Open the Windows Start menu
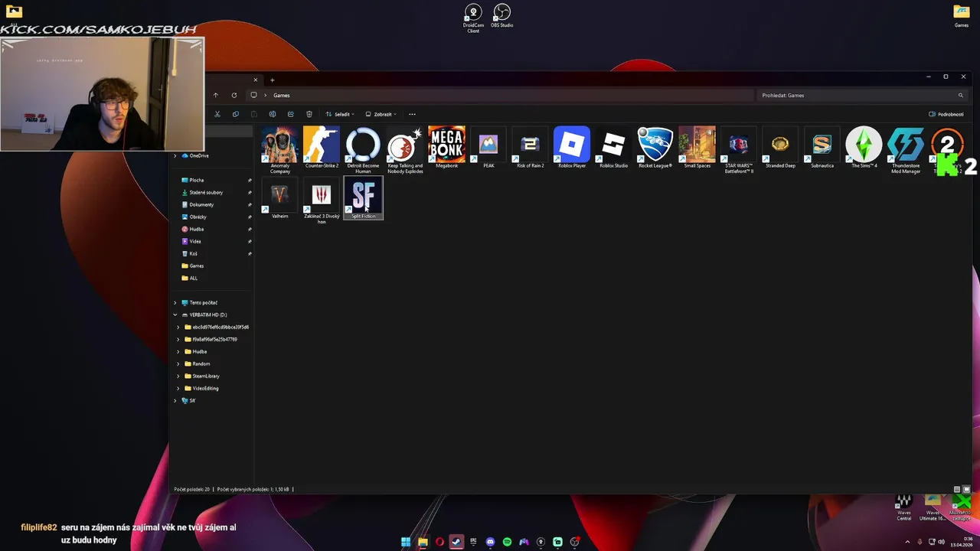This screenshot has height=551, width=980. [x=406, y=542]
